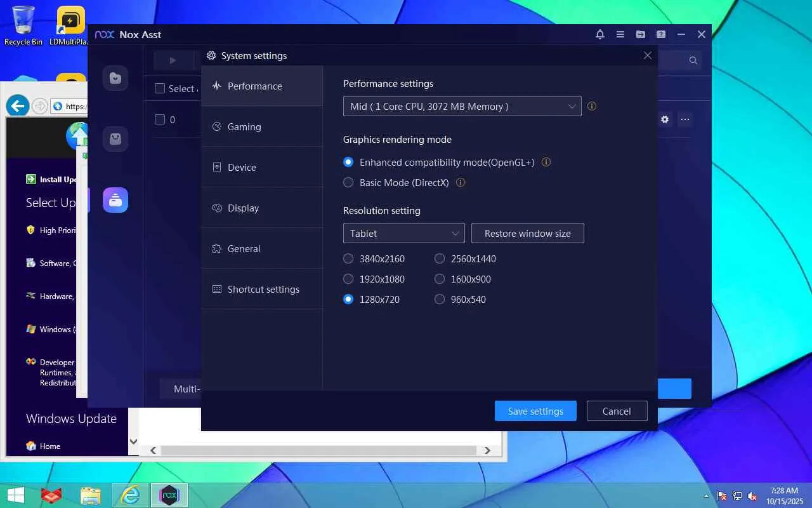Click the red fox app taskbar icon

point(51,495)
